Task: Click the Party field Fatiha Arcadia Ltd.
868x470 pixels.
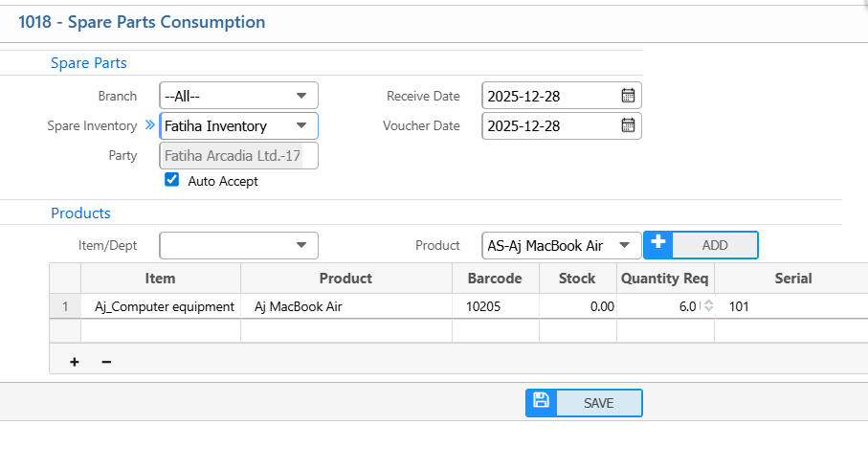Action: click(x=237, y=155)
